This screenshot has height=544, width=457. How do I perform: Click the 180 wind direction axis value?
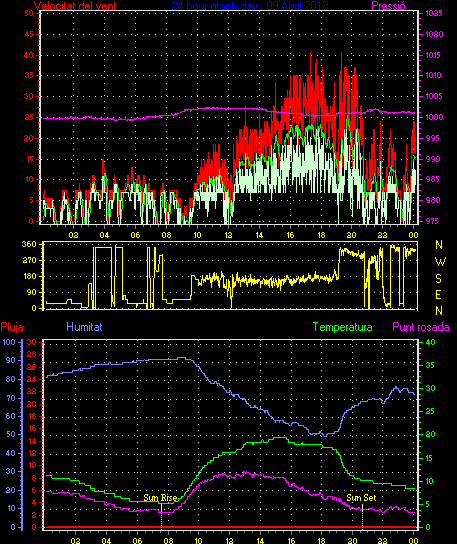tap(29, 276)
